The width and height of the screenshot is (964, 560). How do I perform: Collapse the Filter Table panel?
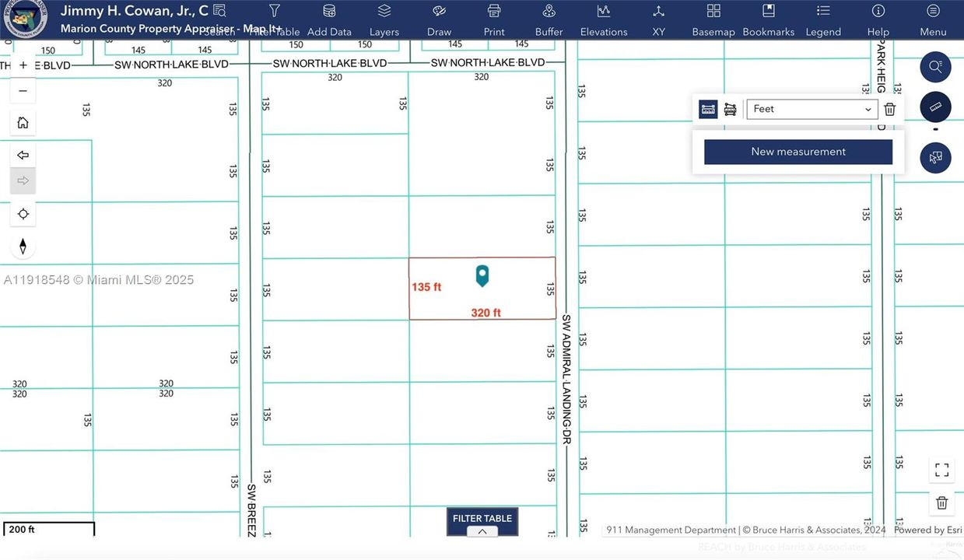coord(482,532)
